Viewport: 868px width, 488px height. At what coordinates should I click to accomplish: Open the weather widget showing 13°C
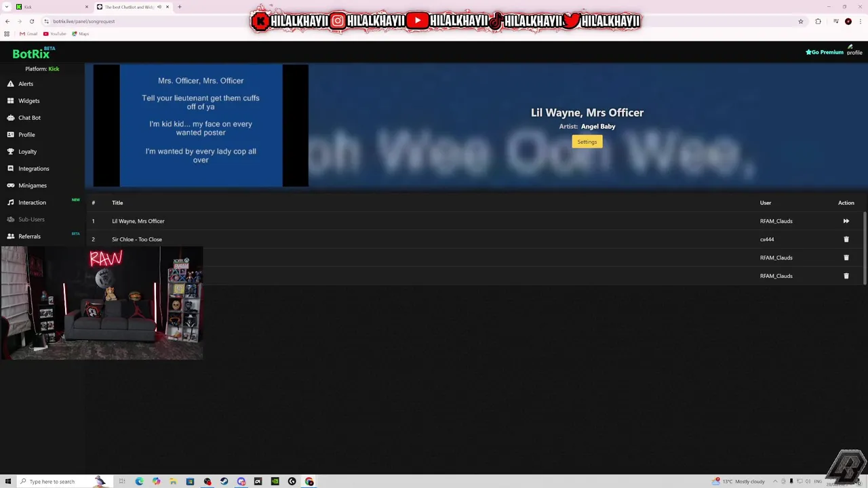738,481
